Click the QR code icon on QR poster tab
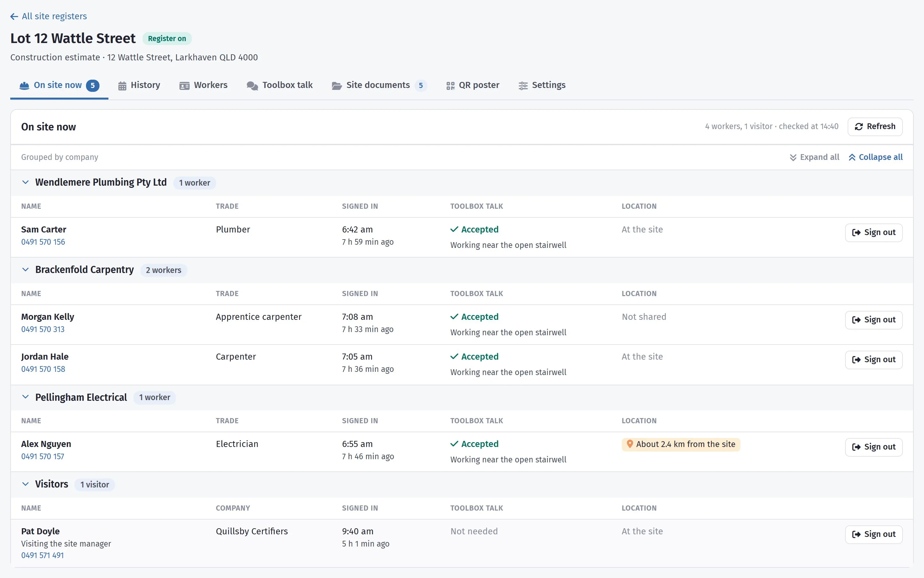Image resolution: width=924 pixels, height=578 pixels. coord(450,86)
